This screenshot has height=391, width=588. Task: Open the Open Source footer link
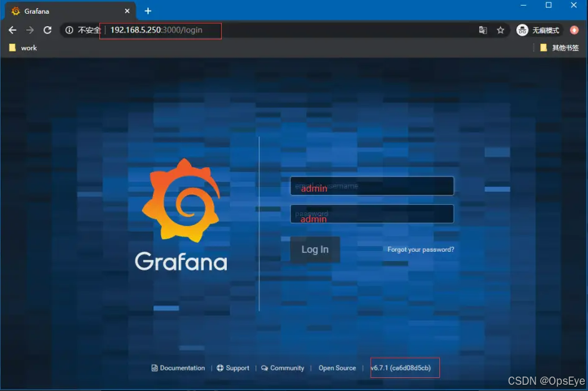[x=337, y=368]
